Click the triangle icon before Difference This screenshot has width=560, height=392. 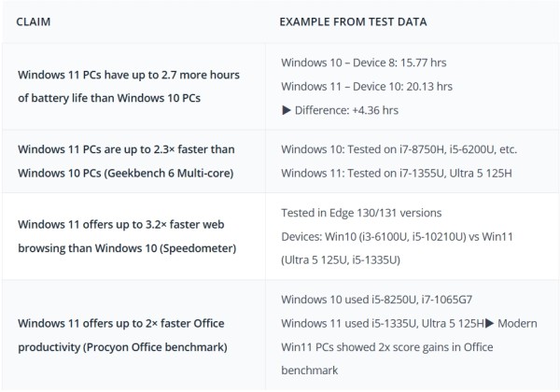(287, 110)
